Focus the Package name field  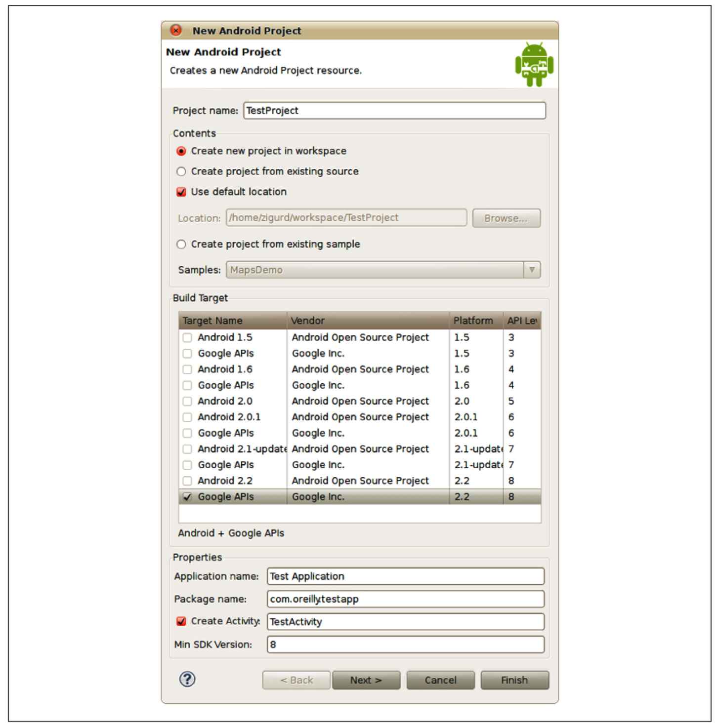[x=405, y=599]
